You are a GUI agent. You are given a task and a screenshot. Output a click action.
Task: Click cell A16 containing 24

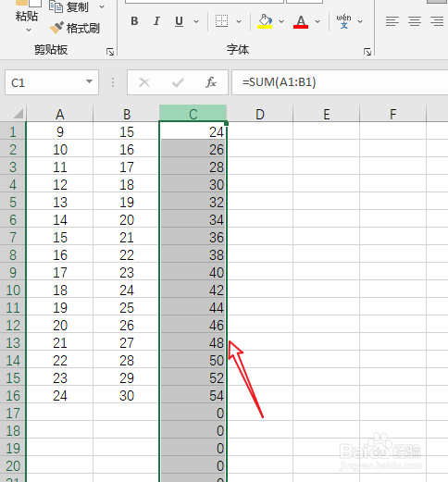point(59,395)
